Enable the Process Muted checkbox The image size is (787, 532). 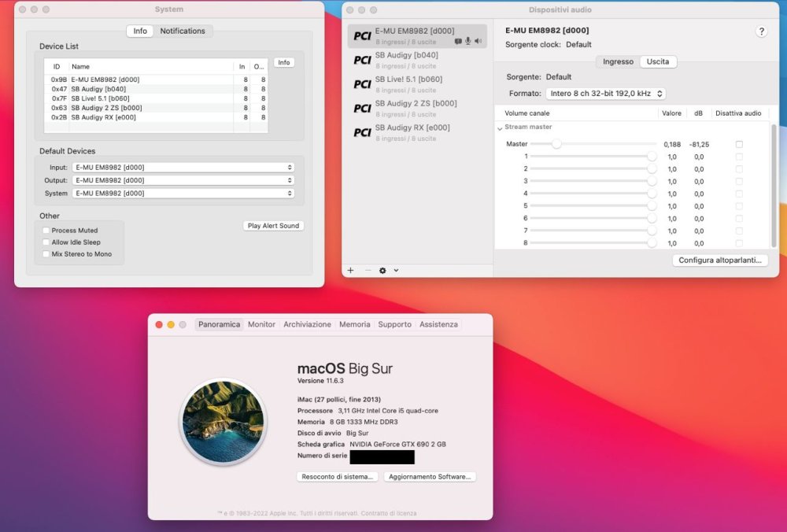pos(46,231)
